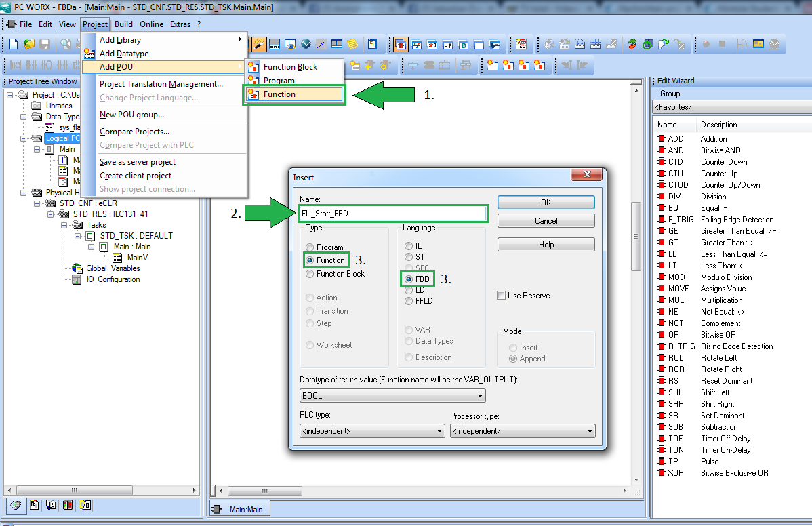This screenshot has width=812, height=526.
Task: Open the Build menu
Action: 123,24
